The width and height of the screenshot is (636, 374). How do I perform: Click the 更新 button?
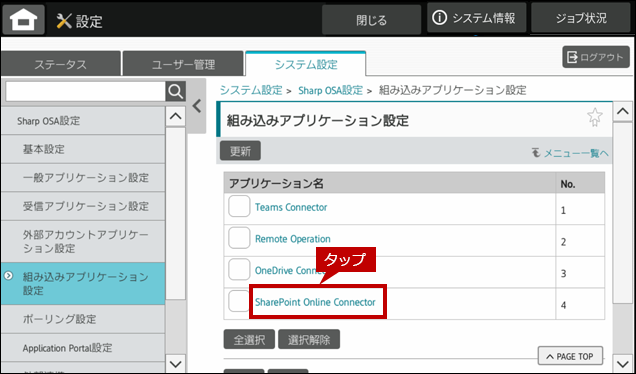tap(240, 151)
